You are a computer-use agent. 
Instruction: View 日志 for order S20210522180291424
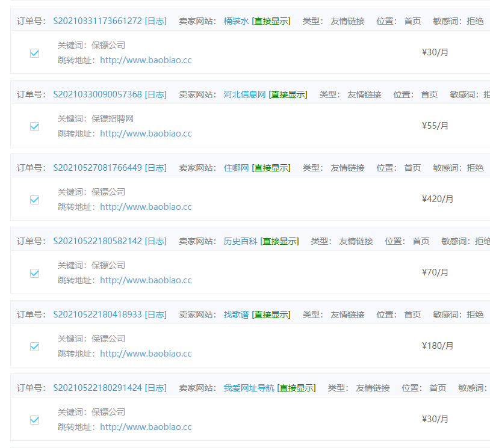tap(156, 388)
